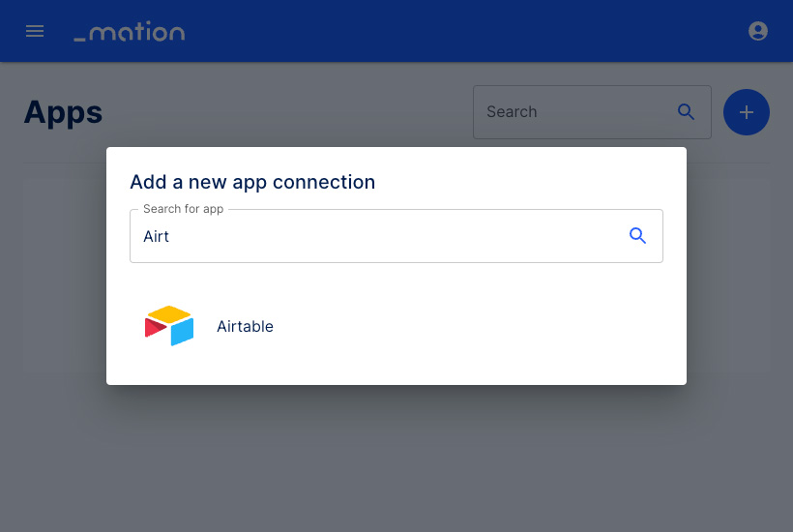Open the hamburger navigation menu

tap(35, 31)
